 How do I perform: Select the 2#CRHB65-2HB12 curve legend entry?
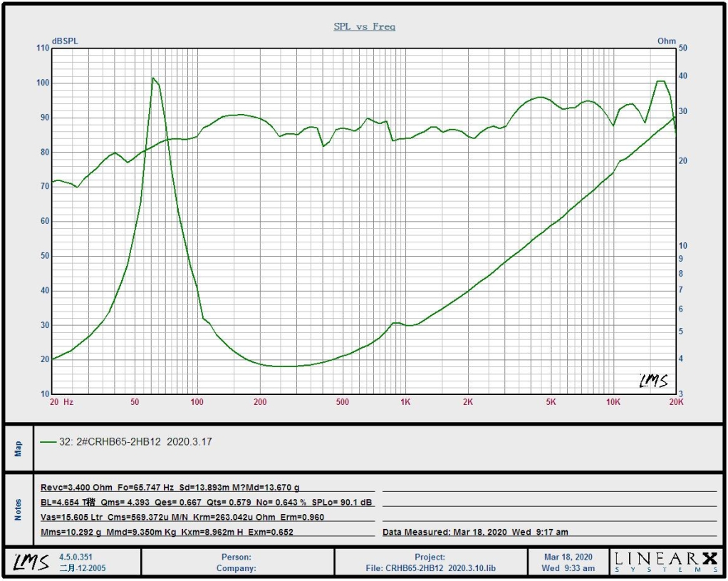coord(137,442)
